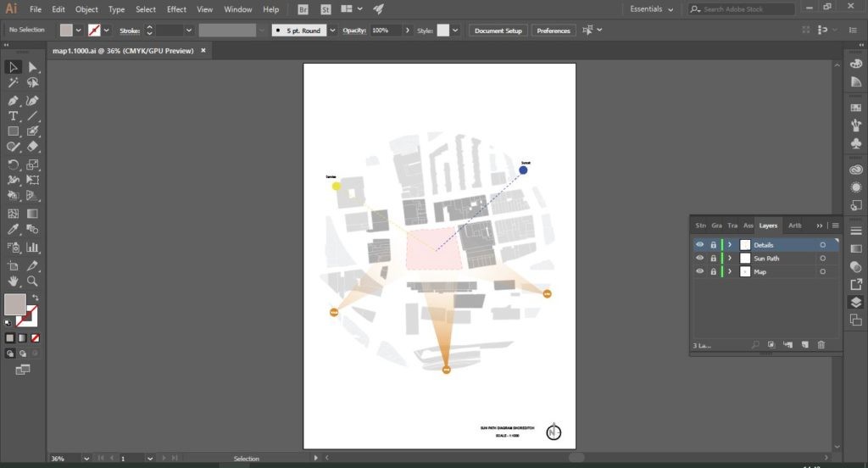Select the Lasso tool

pyautogui.click(x=33, y=83)
